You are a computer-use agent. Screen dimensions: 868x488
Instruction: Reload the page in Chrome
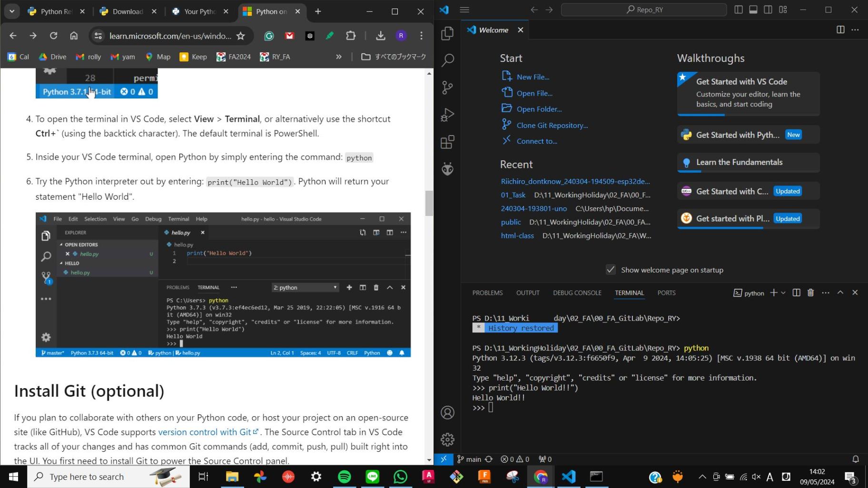point(53,36)
